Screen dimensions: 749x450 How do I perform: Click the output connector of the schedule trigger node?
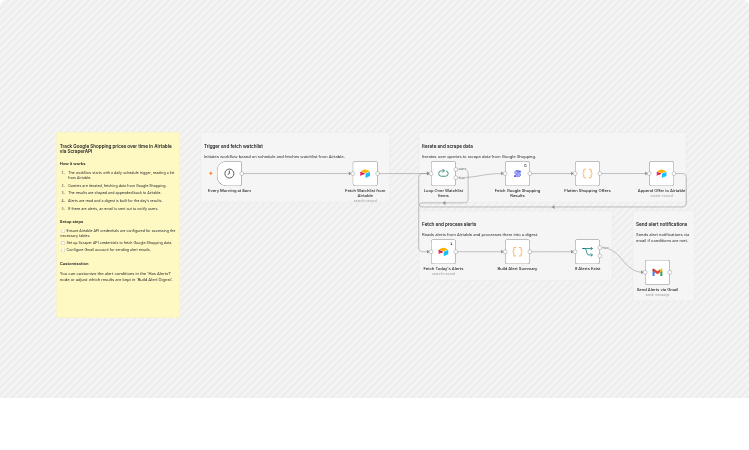tap(242, 173)
